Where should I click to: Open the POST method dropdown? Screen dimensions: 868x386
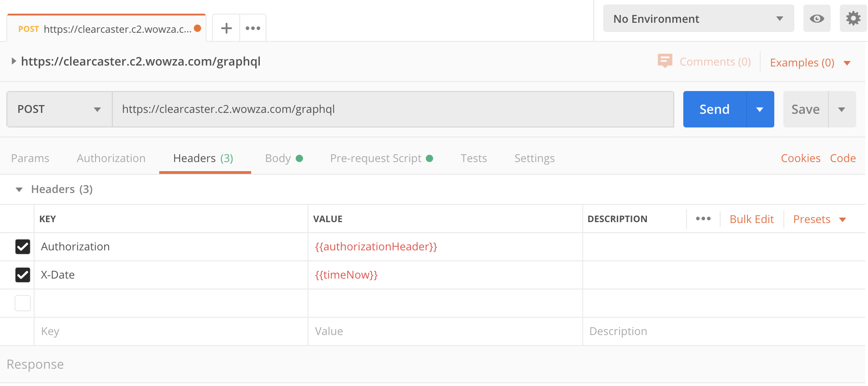click(x=60, y=109)
